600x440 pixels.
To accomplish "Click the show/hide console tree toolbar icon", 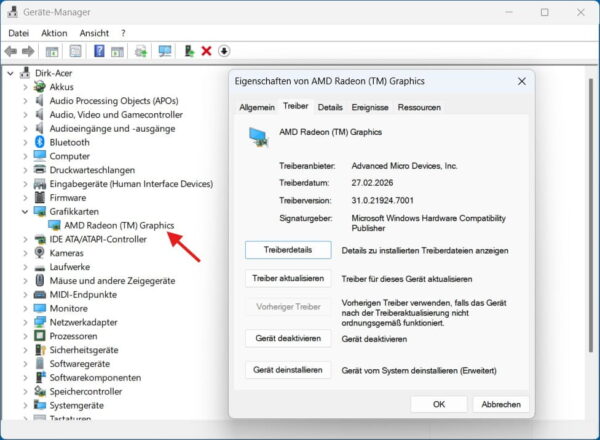I will (52, 51).
